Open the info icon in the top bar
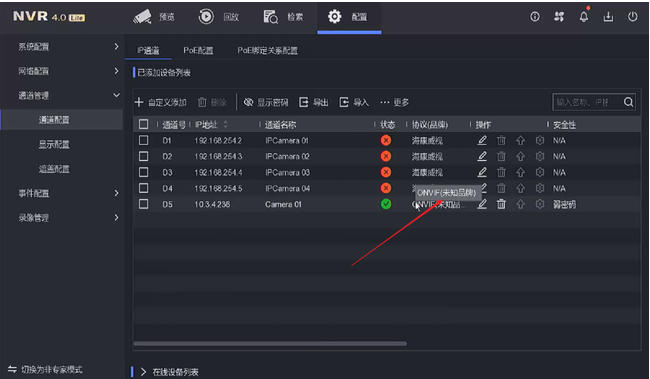Image resolution: width=650 pixels, height=379 pixels. [x=535, y=17]
